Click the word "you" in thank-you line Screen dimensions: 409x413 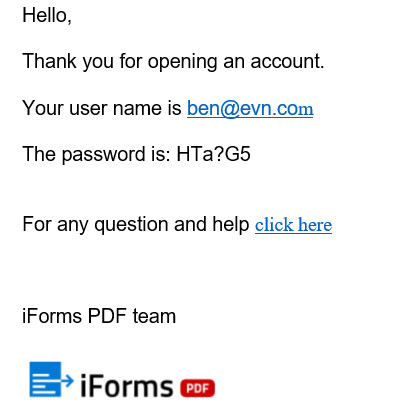[x=98, y=63]
